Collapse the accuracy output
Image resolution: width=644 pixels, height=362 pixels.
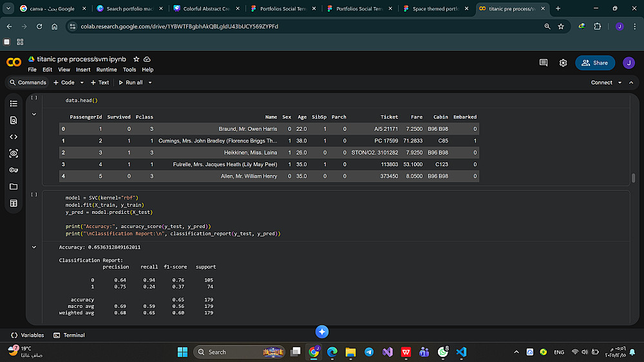pos(34,247)
